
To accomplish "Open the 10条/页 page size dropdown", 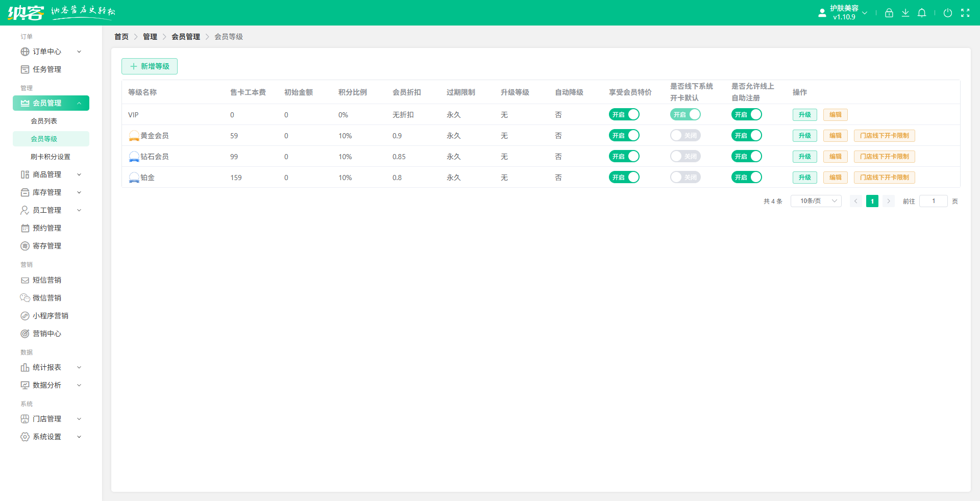I will point(816,201).
